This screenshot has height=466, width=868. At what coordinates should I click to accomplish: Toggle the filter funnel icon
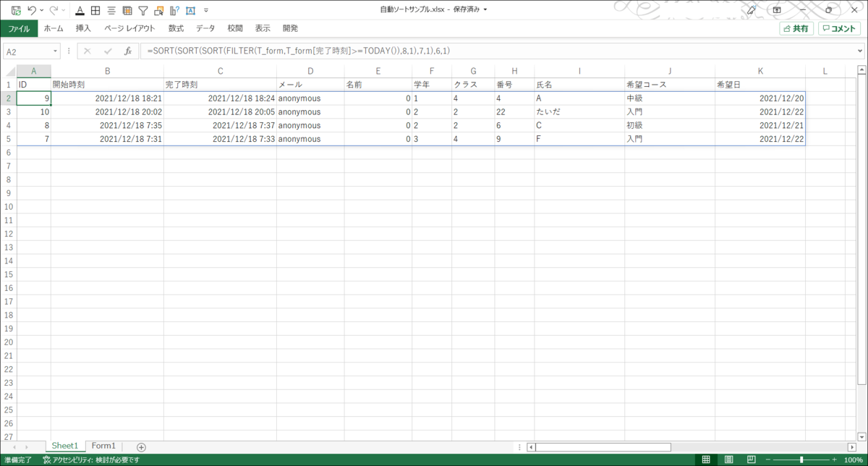pyautogui.click(x=142, y=10)
